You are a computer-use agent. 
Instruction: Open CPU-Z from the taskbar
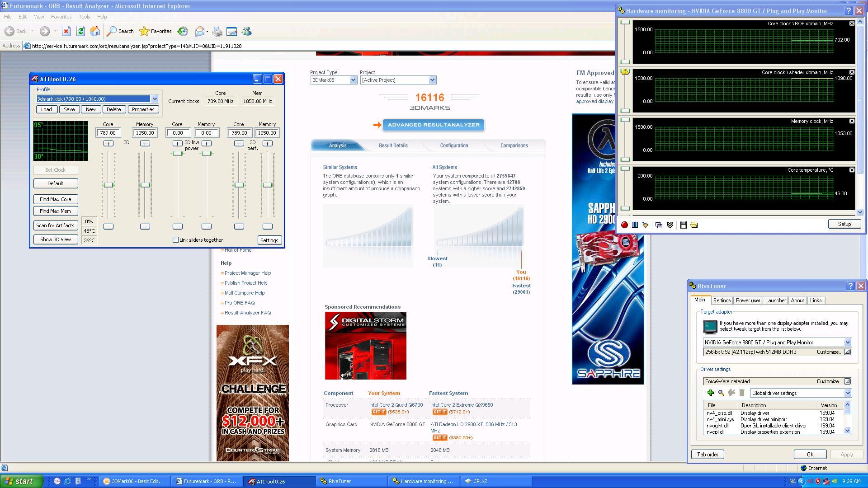coord(496,481)
